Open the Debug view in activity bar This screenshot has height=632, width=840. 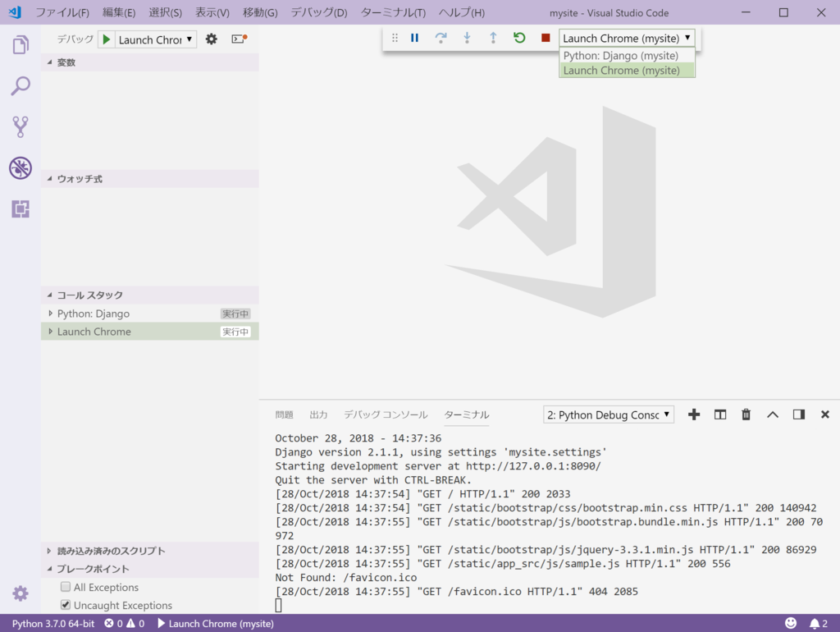21,167
